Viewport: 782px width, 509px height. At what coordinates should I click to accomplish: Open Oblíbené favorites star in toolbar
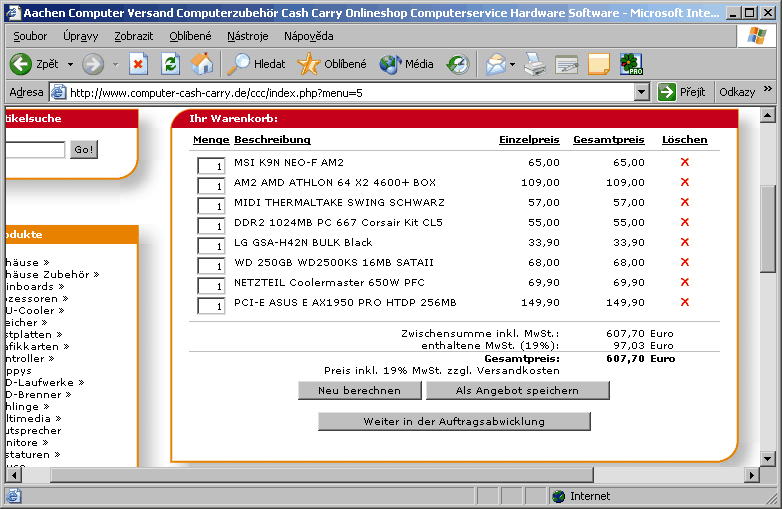tap(332, 64)
